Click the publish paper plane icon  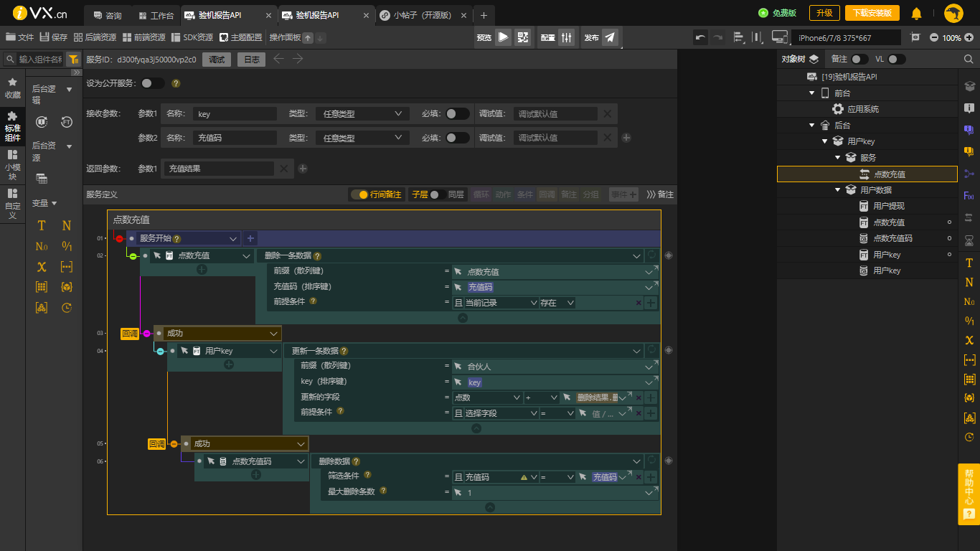coord(610,37)
